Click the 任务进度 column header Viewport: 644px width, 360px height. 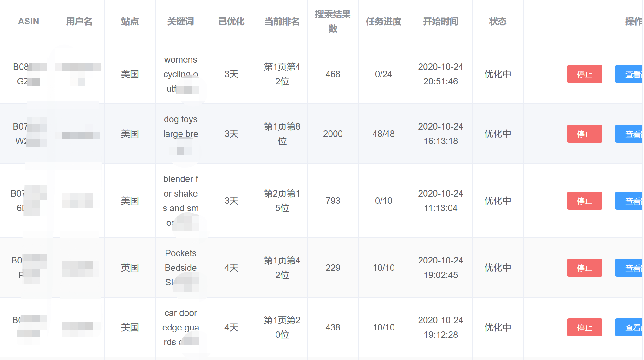point(384,22)
